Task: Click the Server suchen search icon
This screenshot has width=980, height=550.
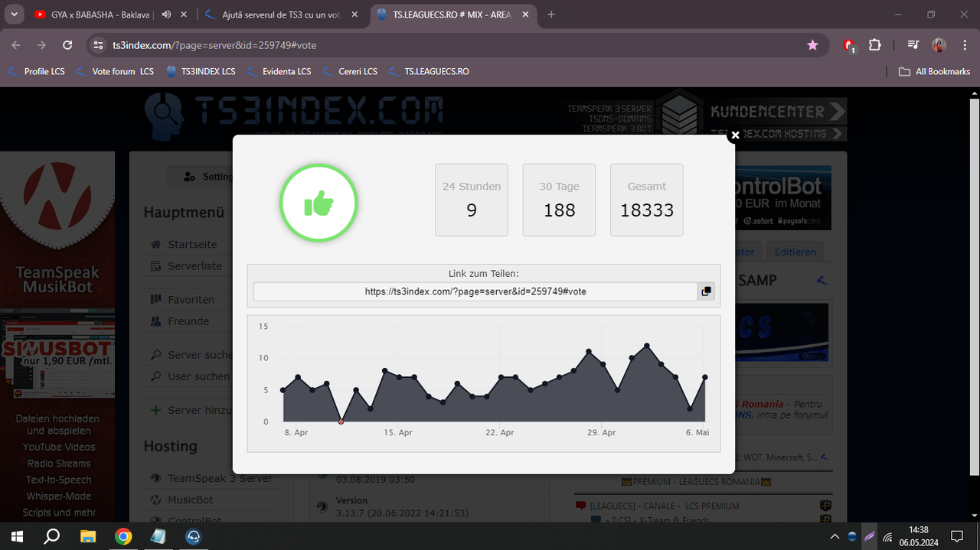Action: [156, 355]
